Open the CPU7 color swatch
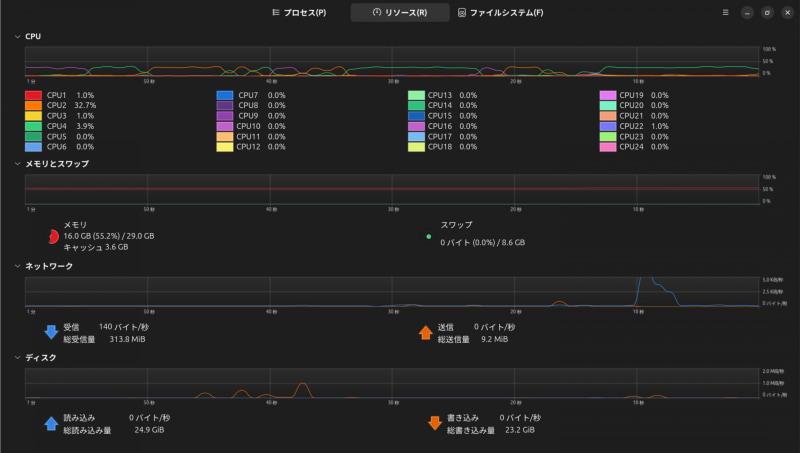This screenshot has width=800, height=453. [225, 95]
